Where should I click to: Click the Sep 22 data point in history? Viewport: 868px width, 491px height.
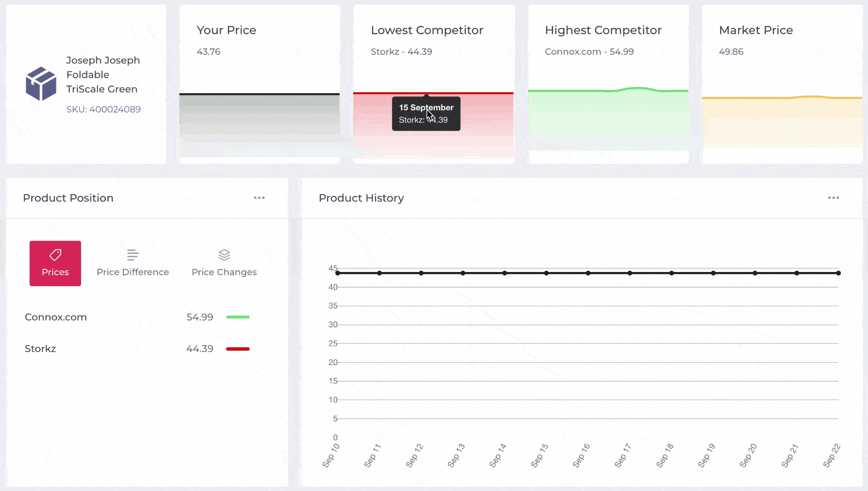838,273
